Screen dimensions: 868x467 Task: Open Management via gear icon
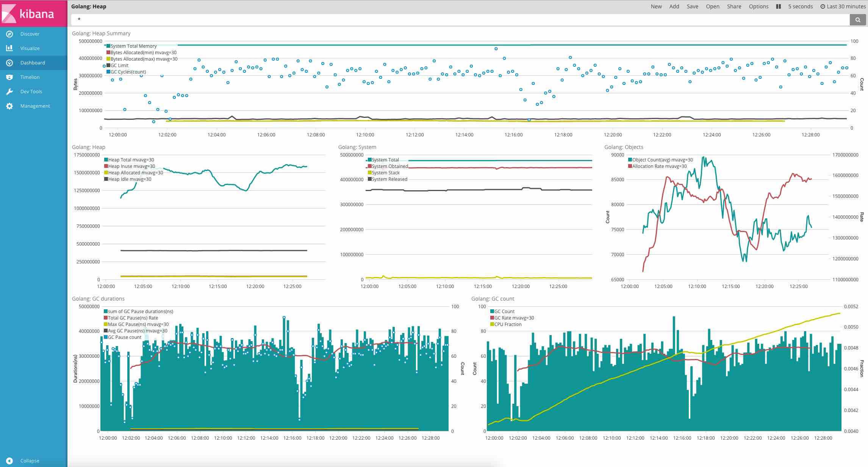(x=9, y=106)
